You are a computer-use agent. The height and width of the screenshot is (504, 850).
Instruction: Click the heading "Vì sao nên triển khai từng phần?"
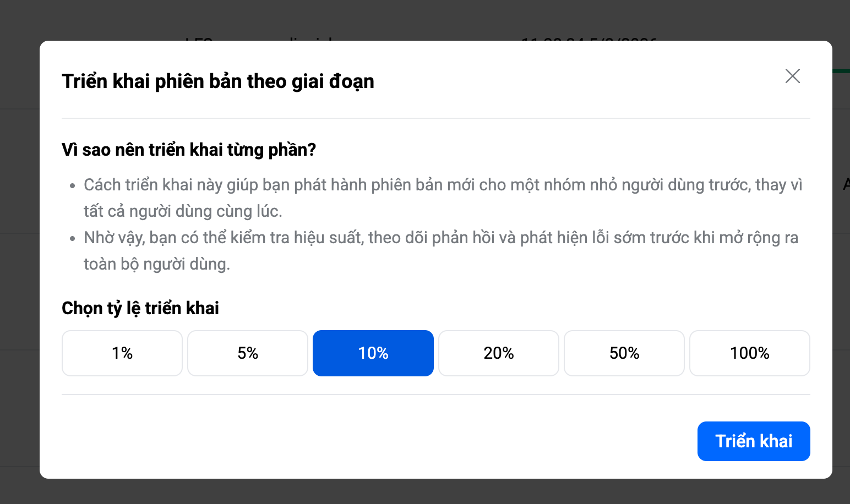click(189, 150)
